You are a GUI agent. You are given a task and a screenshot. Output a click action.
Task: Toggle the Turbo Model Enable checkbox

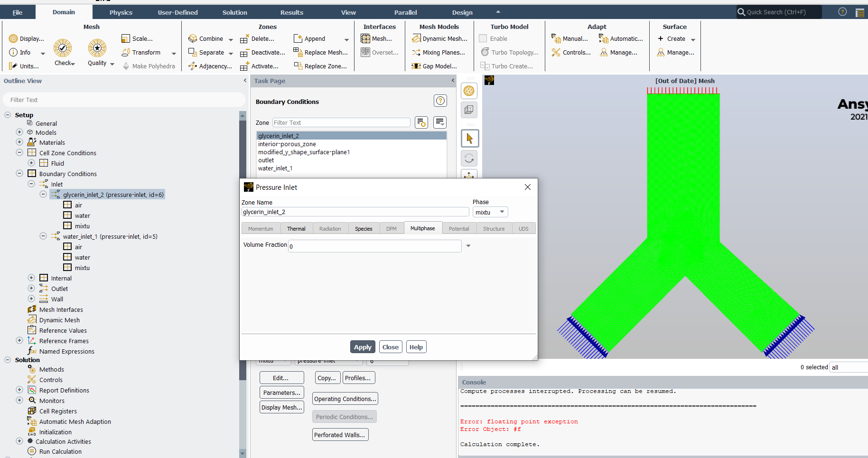click(483, 38)
